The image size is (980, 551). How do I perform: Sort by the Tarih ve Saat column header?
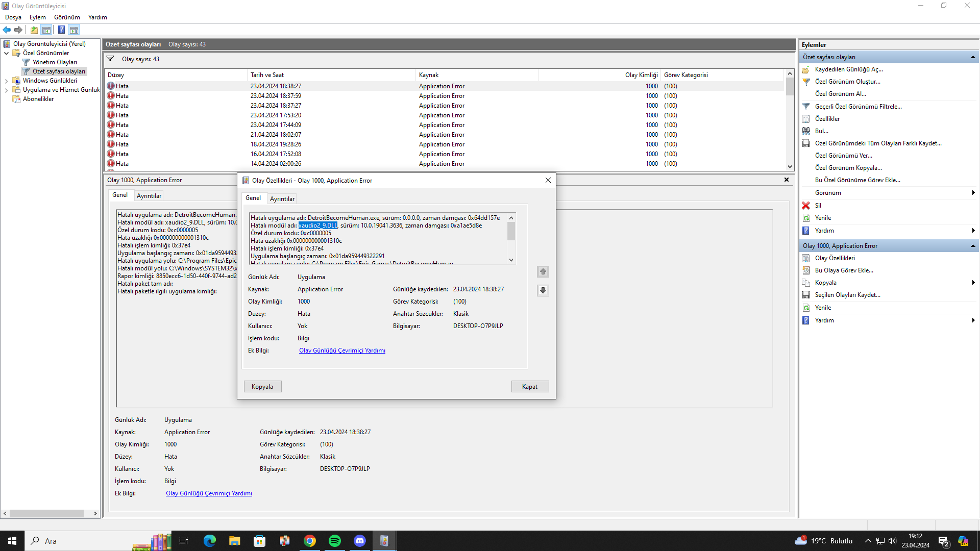331,75
